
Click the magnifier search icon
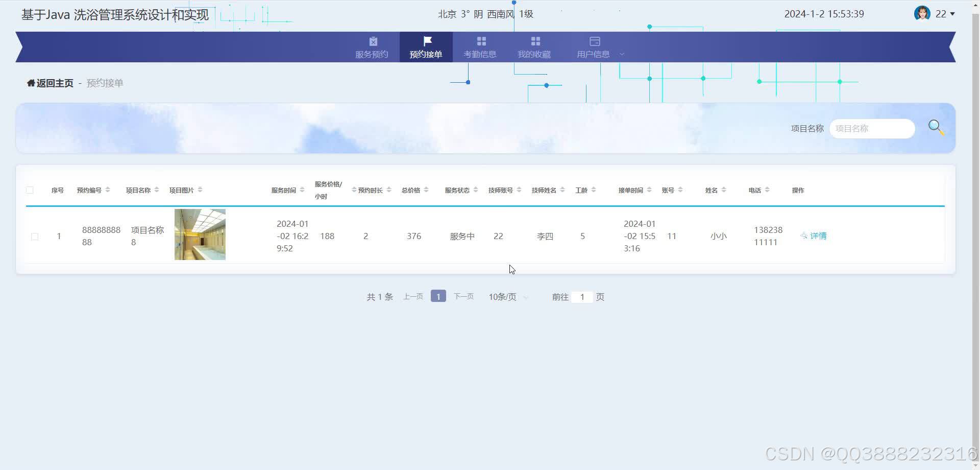coord(936,128)
